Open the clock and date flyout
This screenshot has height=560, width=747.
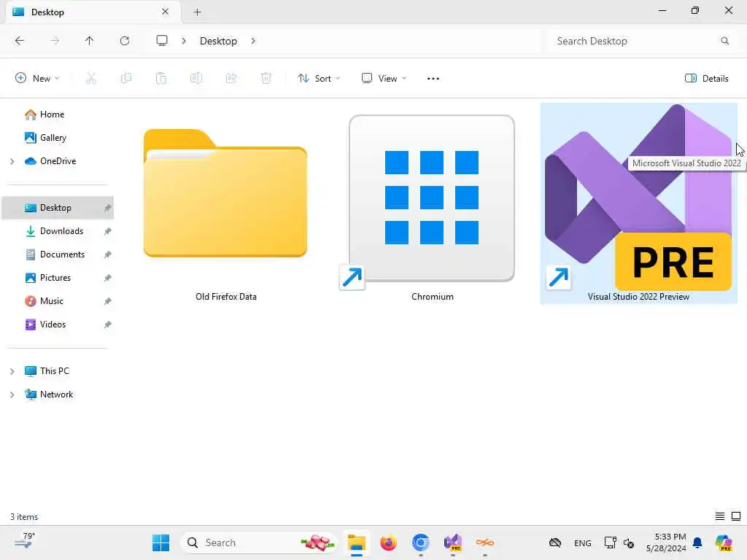pyautogui.click(x=666, y=542)
